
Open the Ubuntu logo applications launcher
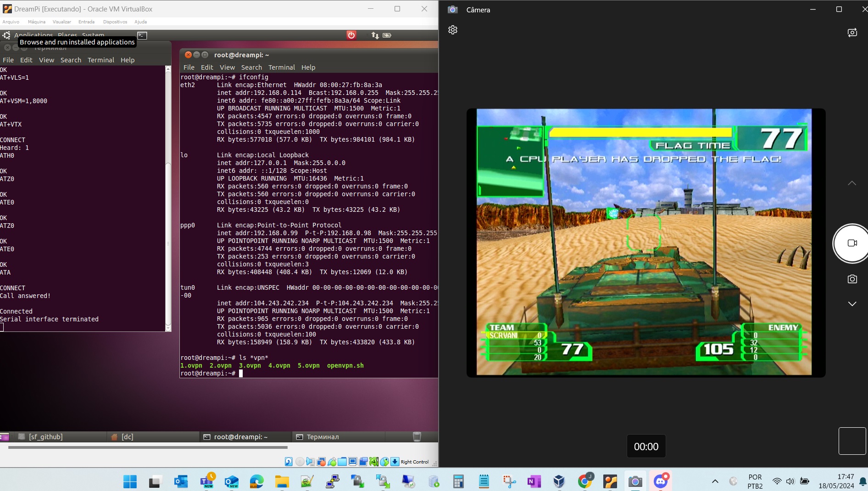[x=6, y=35]
